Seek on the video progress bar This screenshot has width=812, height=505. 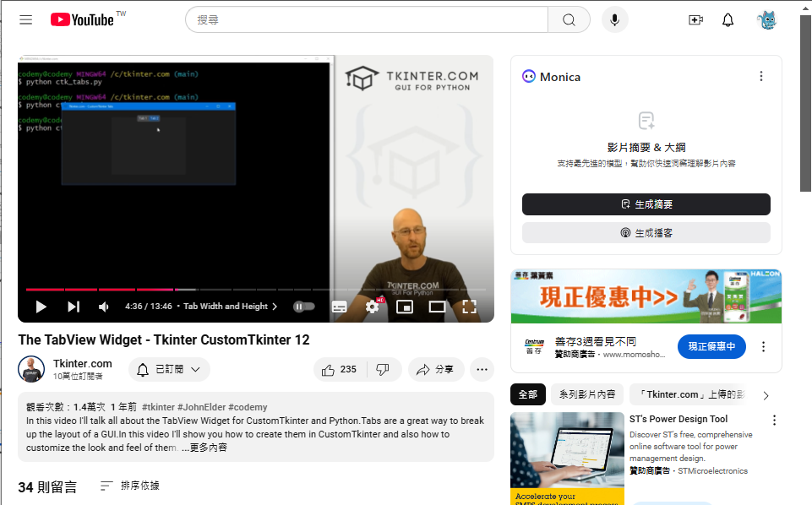point(256,290)
